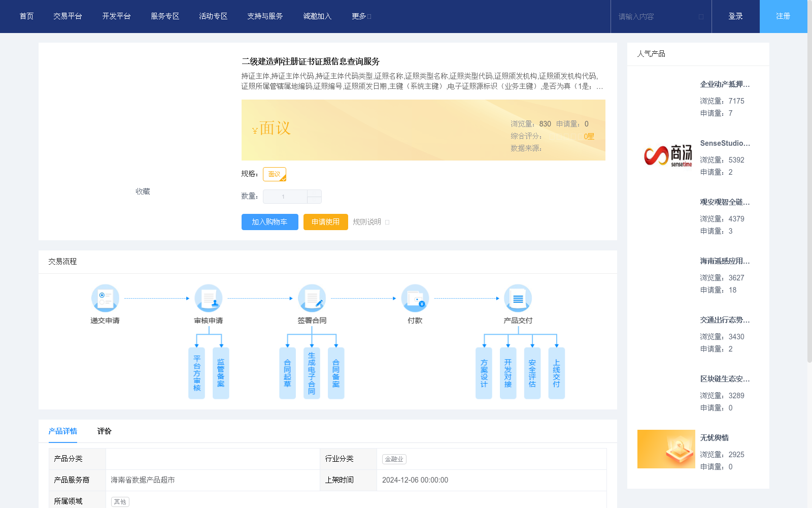Click the 上线交付 sub-step box
The image size is (812, 508).
tap(557, 373)
